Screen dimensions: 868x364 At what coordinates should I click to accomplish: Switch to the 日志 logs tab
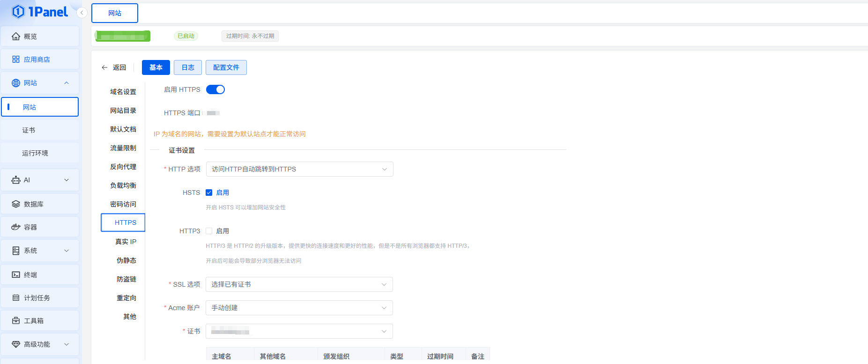pyautogui.click(x=188, y=67)
